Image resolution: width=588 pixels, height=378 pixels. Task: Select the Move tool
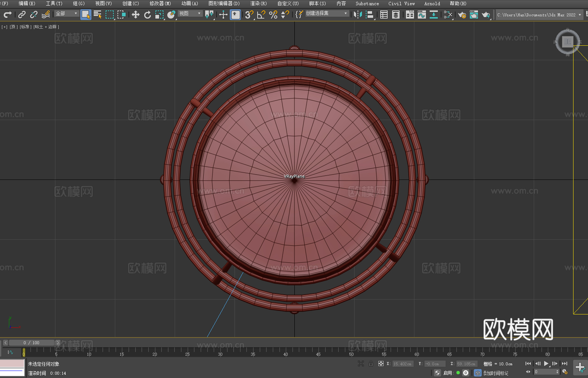click(x=136, y=14)
